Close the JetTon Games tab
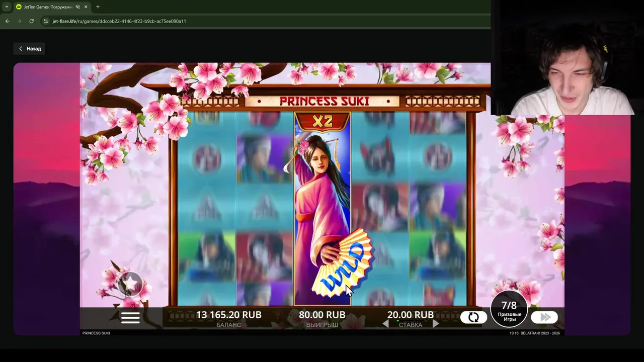644x362 pixels. [x=86, y=7]
